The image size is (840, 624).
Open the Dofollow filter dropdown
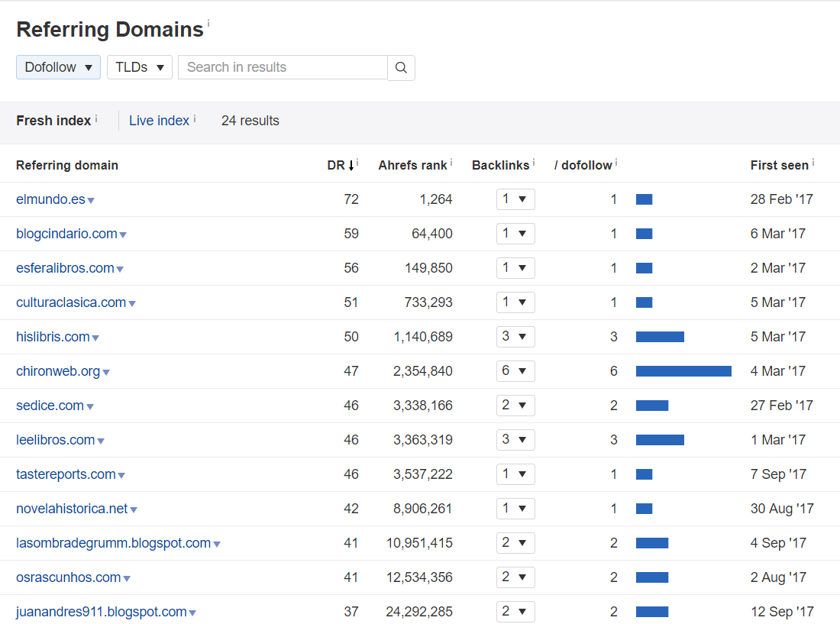coord(58,67)
